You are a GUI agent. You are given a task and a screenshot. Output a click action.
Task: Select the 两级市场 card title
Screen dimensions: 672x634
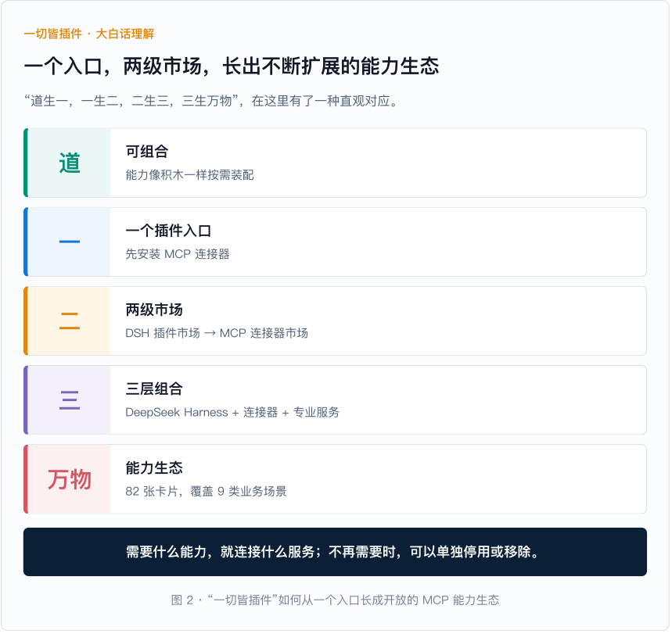(154, 310)
